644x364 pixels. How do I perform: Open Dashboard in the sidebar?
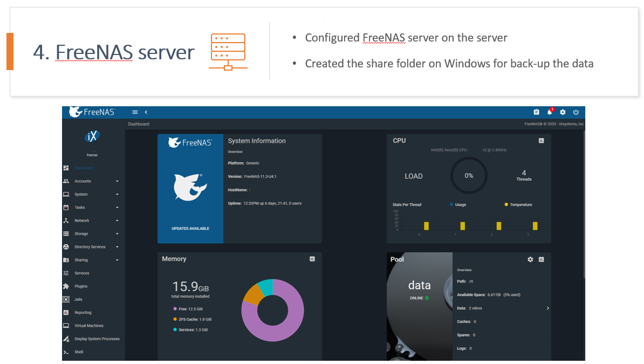pyautogui.click(x=84, y=168)
